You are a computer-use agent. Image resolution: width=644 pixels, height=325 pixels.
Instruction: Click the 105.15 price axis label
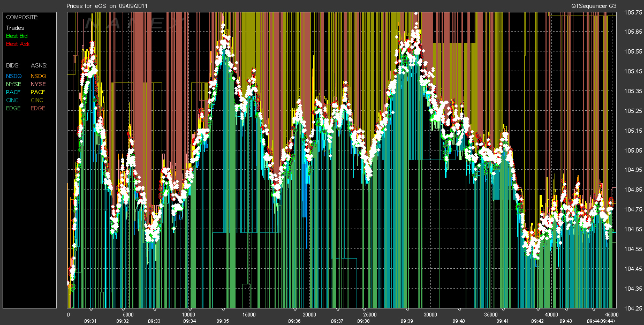click(x=633, y=131)
